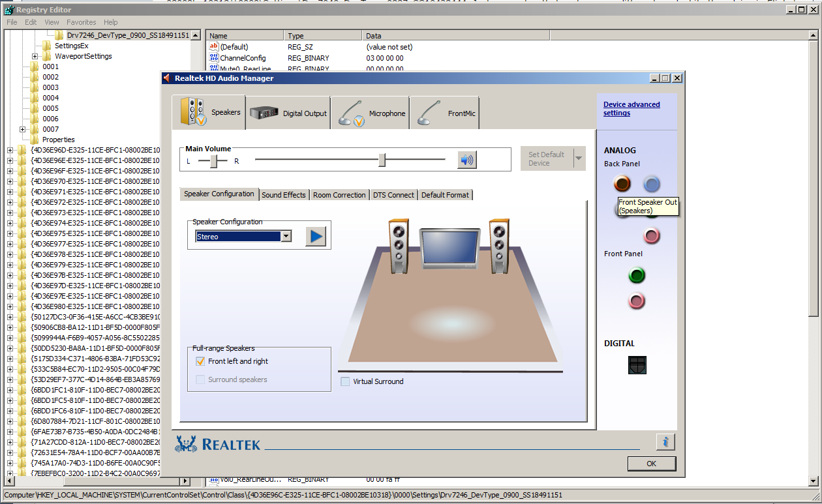Toggle the Front left and right checkbox
Viewport: 822px width, 504px height.
coord(200,361)
